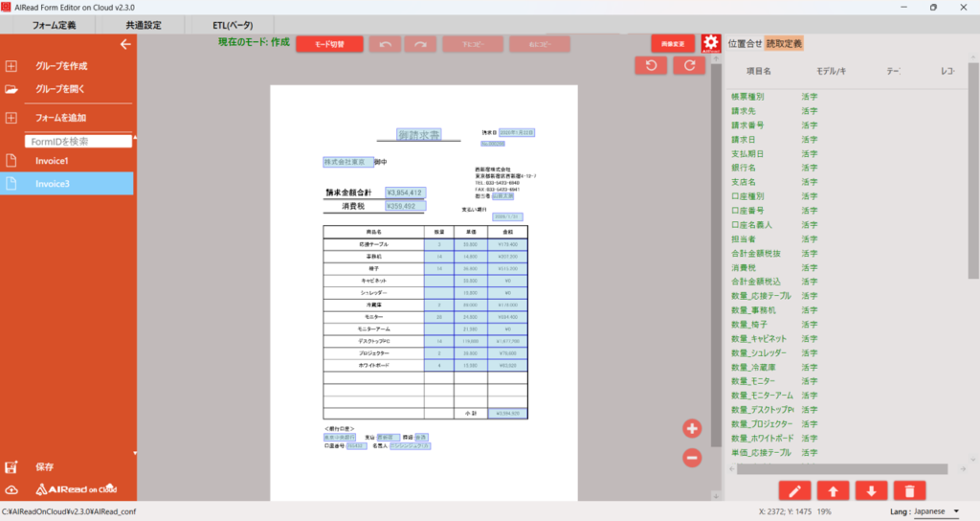Switch to the 位置合せ tab
This screenshot has width=980, height=521.
tap(745, 43)
